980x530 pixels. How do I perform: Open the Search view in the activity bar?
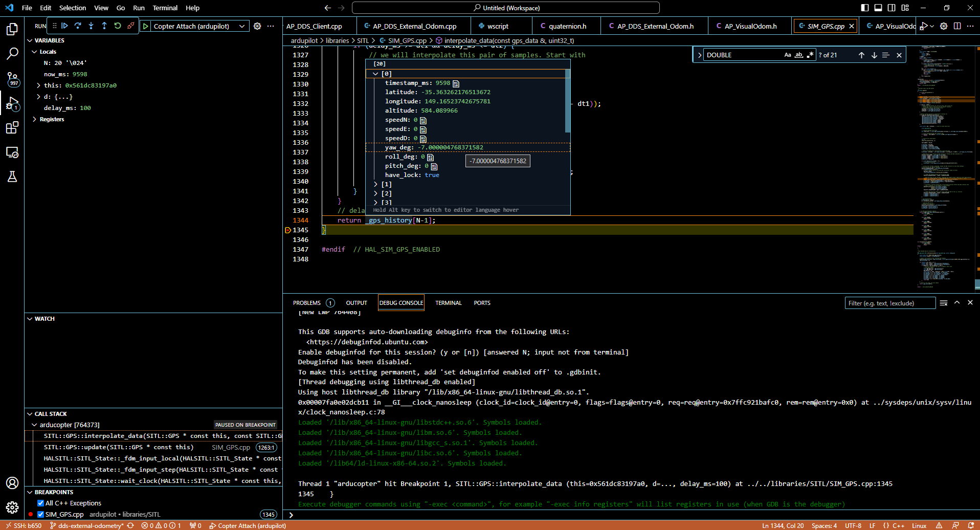tap(12, 53)
